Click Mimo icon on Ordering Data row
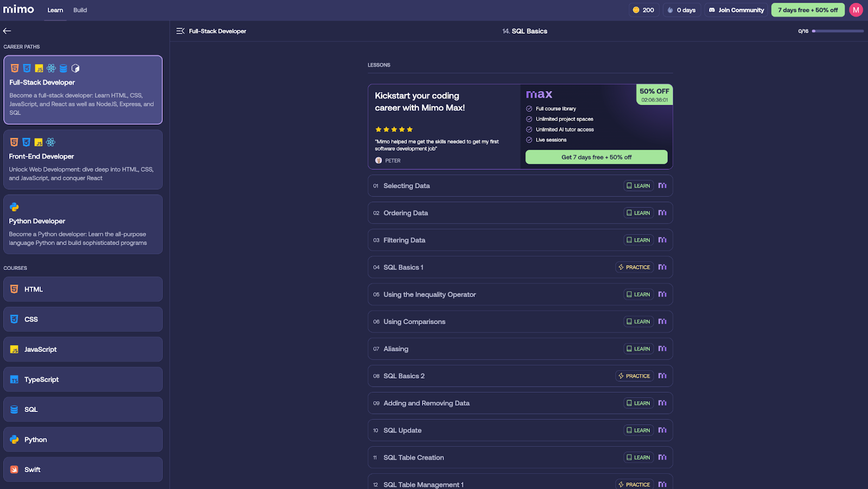 (662, 213)
